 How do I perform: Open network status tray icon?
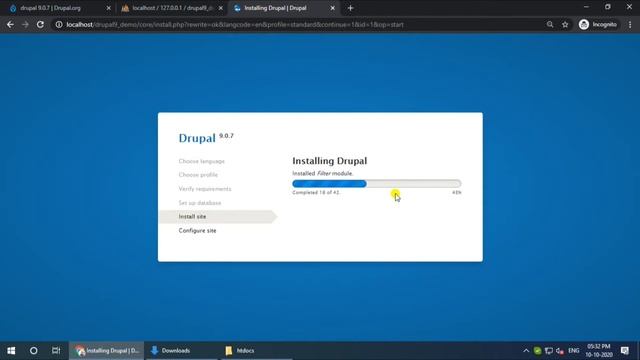click(x=549, y=351)
